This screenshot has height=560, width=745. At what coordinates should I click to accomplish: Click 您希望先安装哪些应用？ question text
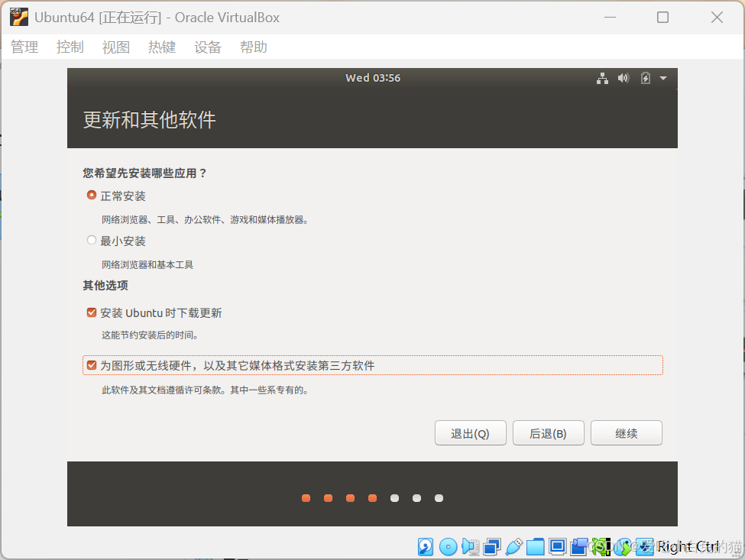(145, 173)
